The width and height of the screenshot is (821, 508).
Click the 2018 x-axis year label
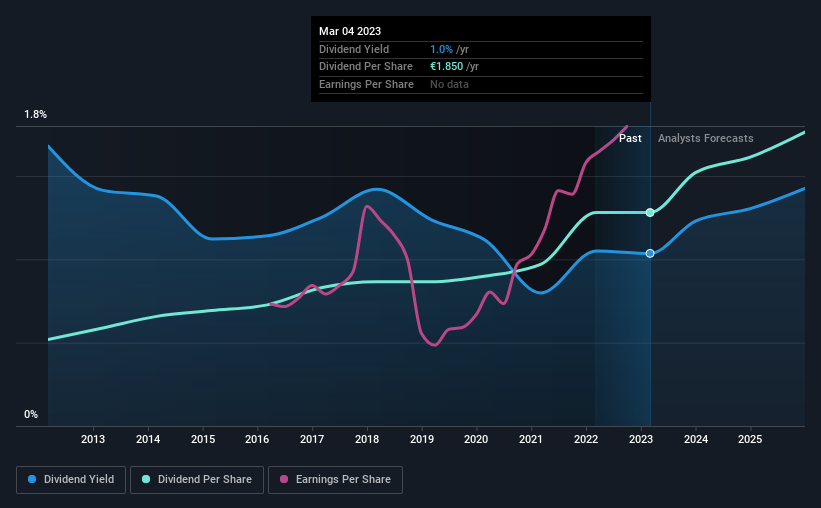point(367,439)
